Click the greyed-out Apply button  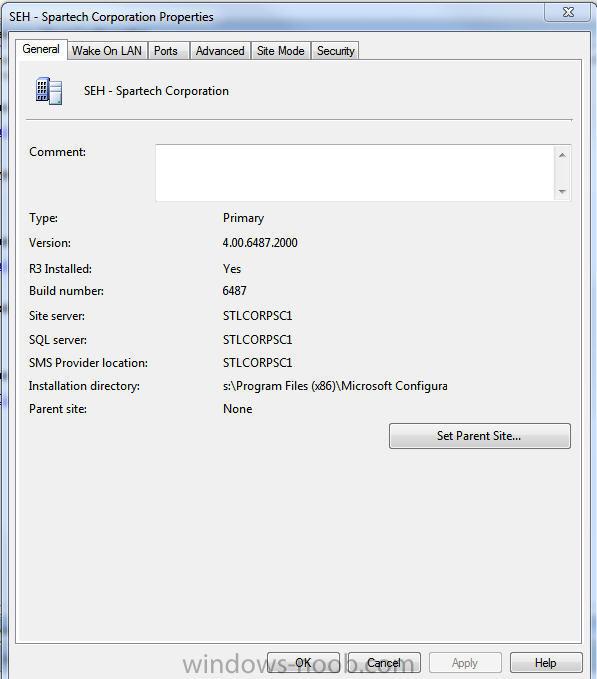(465, 663)
